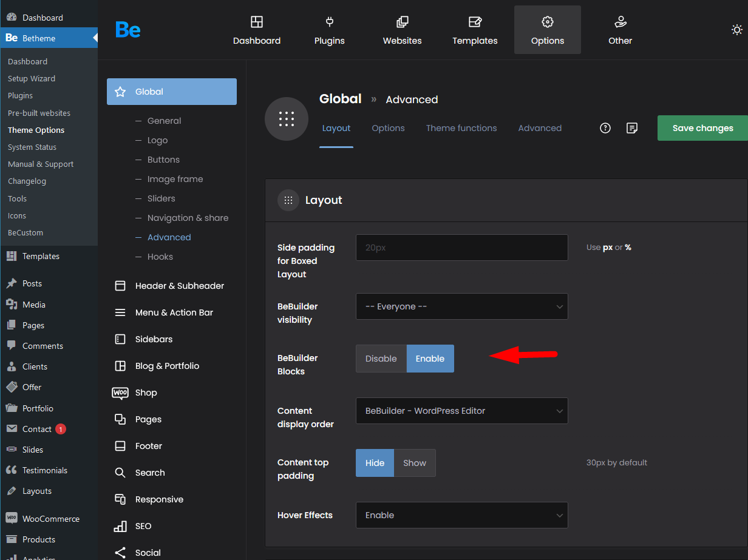Enable BeBuilder Blocks
The height and width of the screenshot is (560, 748).
430,359
